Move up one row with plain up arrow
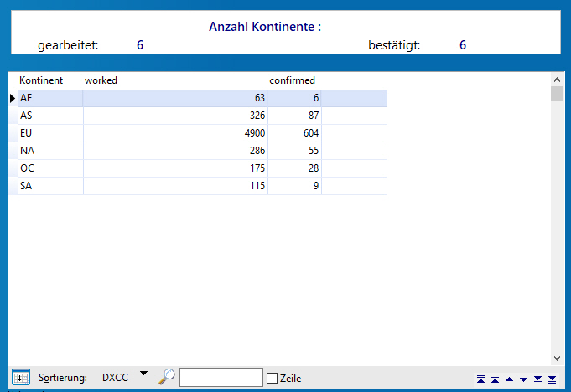 [509, 379]
